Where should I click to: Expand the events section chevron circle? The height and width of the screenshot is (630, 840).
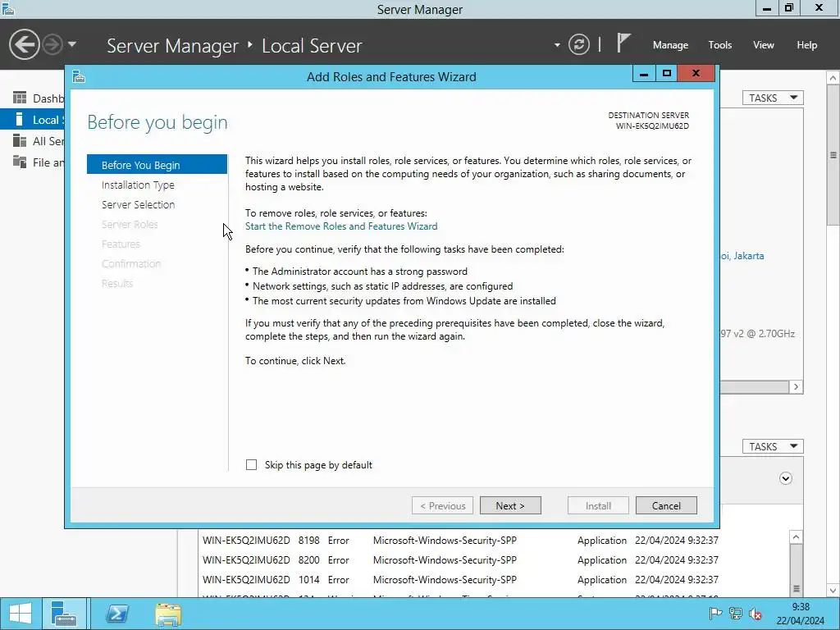pos(785,478)
